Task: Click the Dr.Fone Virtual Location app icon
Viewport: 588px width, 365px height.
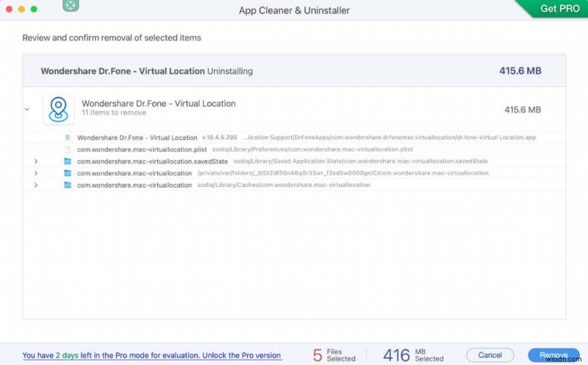Action: [57, 108]
